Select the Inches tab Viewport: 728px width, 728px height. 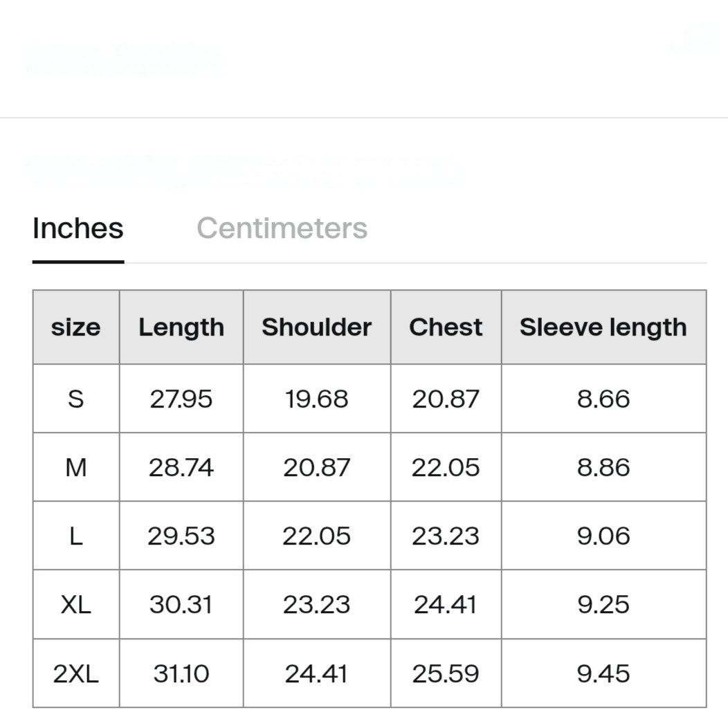click(78, 228)
